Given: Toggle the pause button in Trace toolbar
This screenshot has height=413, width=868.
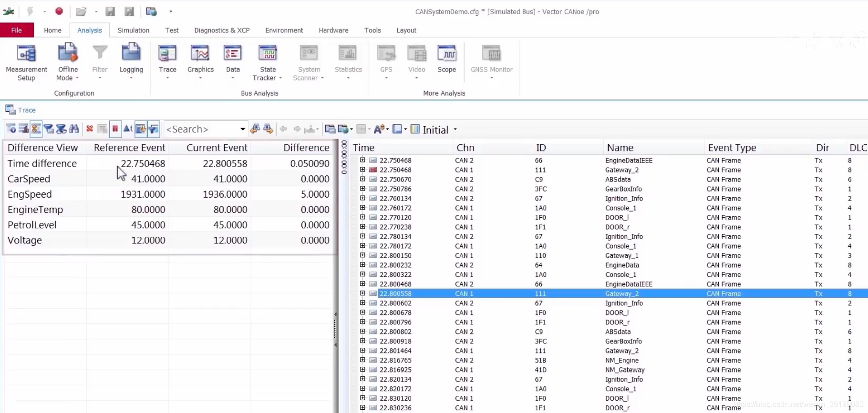Looking at the screenshot, I should point(115,129).
